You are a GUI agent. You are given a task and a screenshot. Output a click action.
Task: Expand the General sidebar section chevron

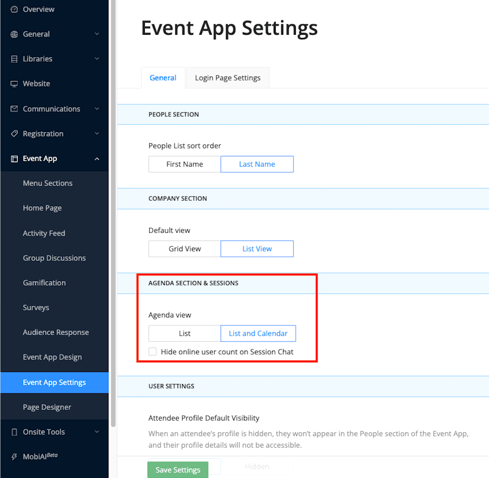coord(97,34)
